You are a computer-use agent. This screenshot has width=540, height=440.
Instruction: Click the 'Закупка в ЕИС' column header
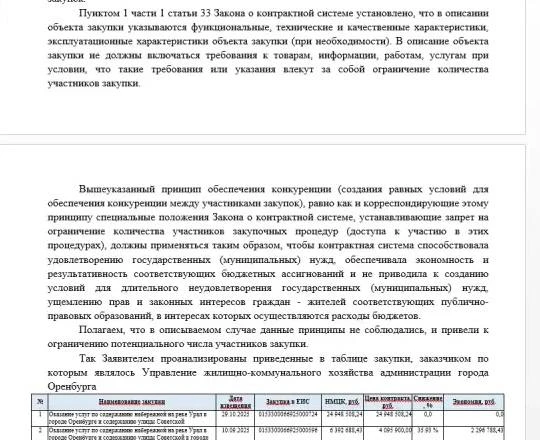pyautogui.click(x=288, y=401)
